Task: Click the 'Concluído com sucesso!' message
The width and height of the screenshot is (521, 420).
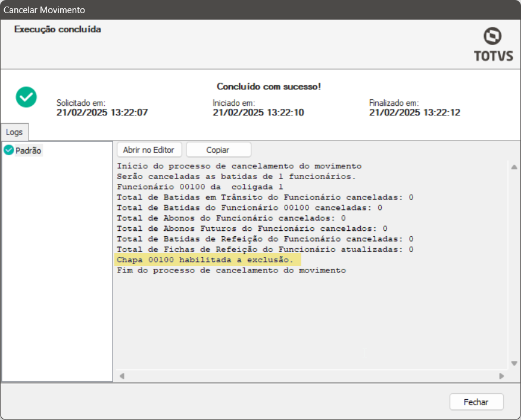Action: (x=269, y=87)
